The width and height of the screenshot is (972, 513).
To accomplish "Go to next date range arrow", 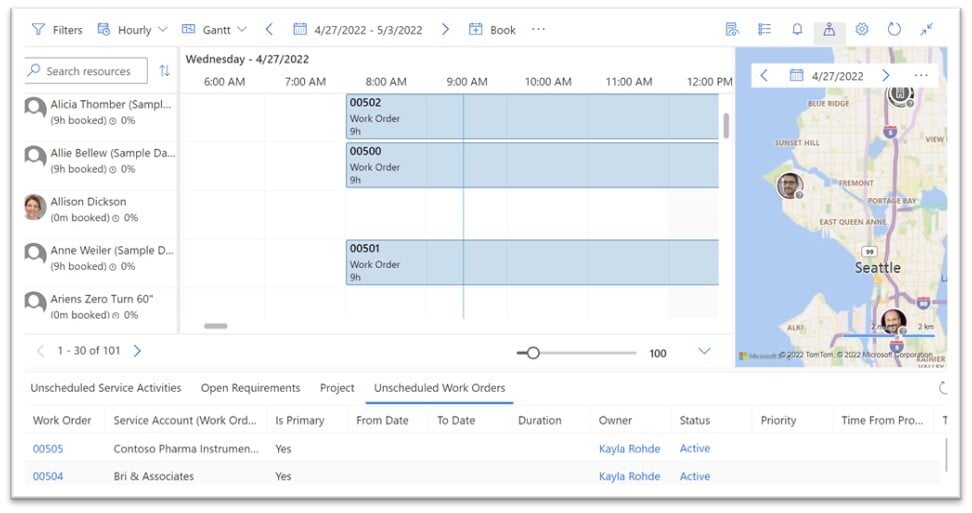I will coord(446,30).
